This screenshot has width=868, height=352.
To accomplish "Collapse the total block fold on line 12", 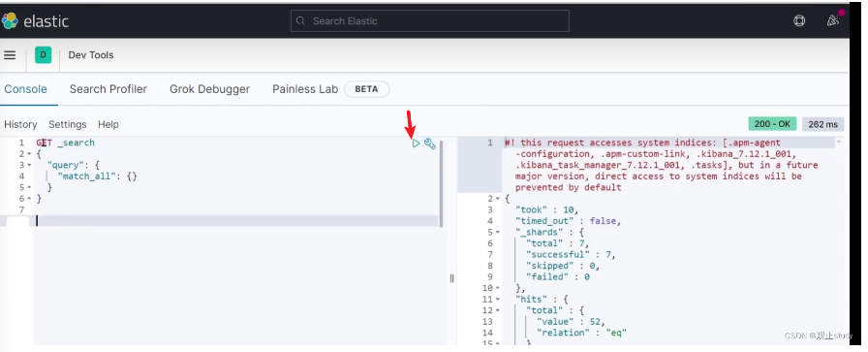I will pos(498,310).
